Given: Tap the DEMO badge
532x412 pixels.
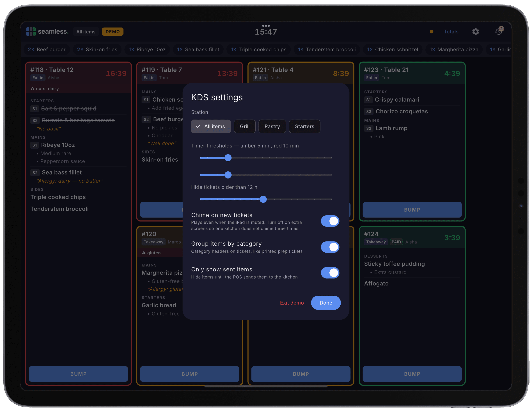Looking at the screenshot, I should pos(113,32).
